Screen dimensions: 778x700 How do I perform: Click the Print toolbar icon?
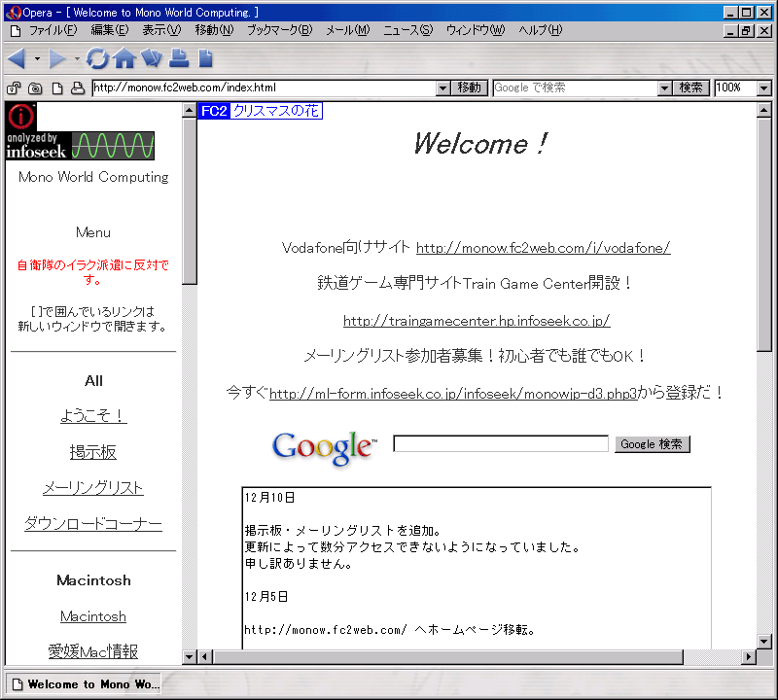[179, 58]
